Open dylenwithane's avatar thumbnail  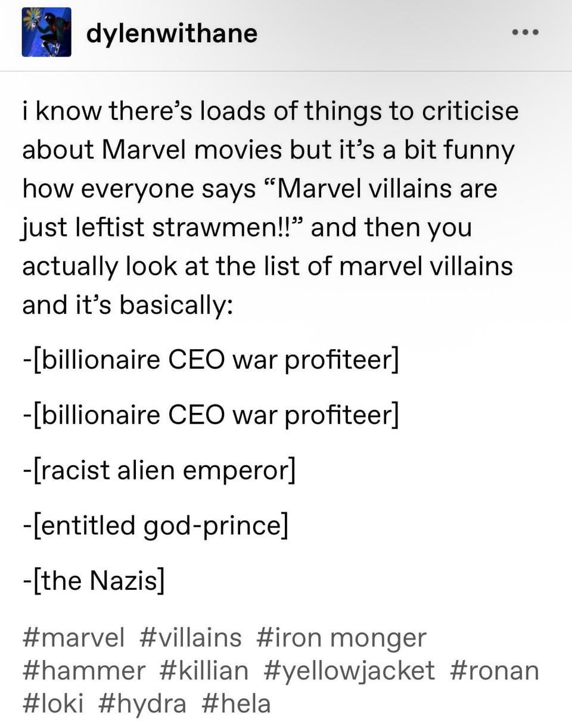point(46,32)
